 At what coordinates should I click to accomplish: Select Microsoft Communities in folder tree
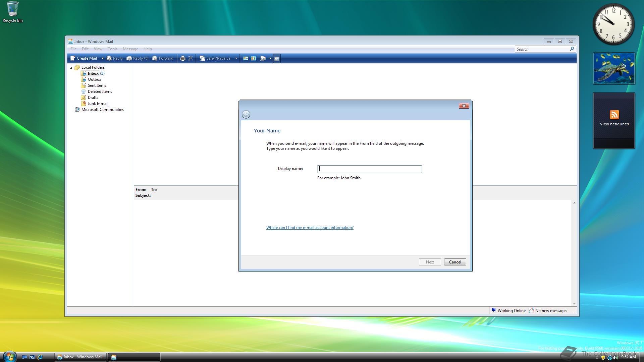99,110
